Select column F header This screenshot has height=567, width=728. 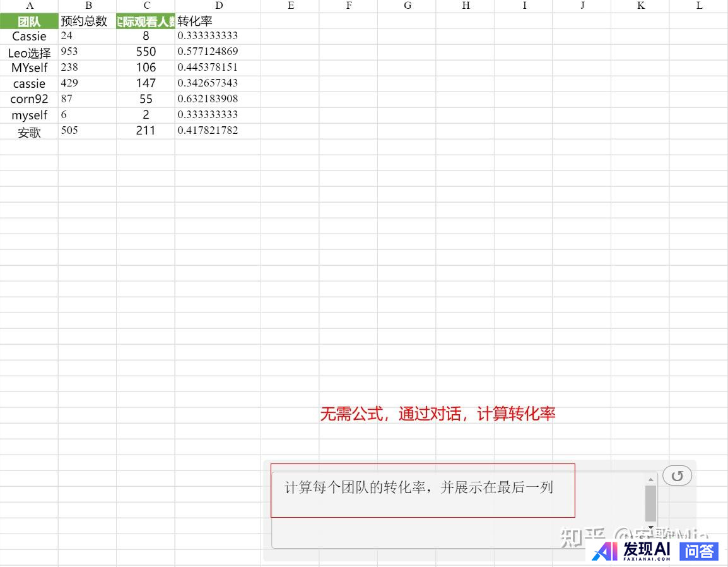point(348,6)
